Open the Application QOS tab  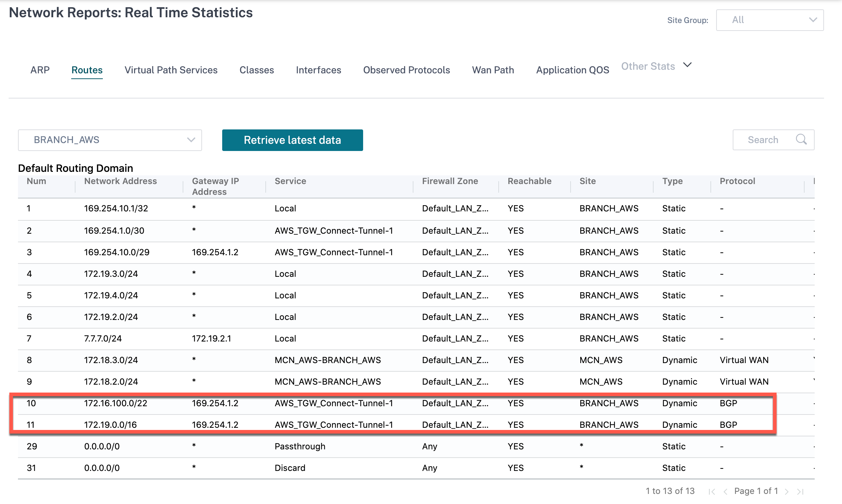click(x=573, y=70)
